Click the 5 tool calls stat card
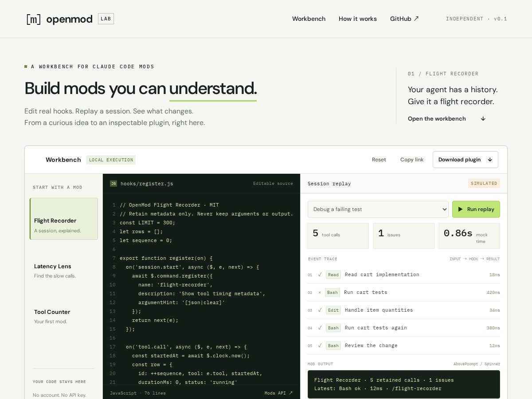 pos(338,236)
